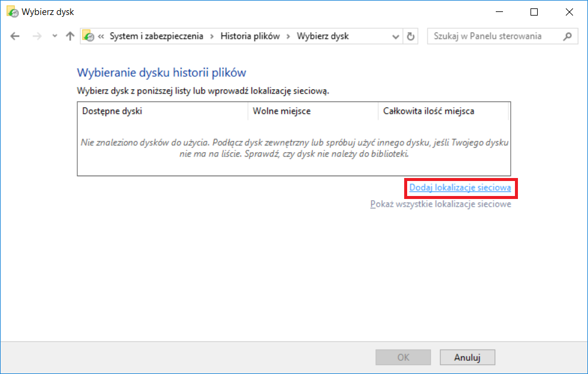Go up one level with up arrow
This screenshot has height=374, width=588.
tap(70, 36)
